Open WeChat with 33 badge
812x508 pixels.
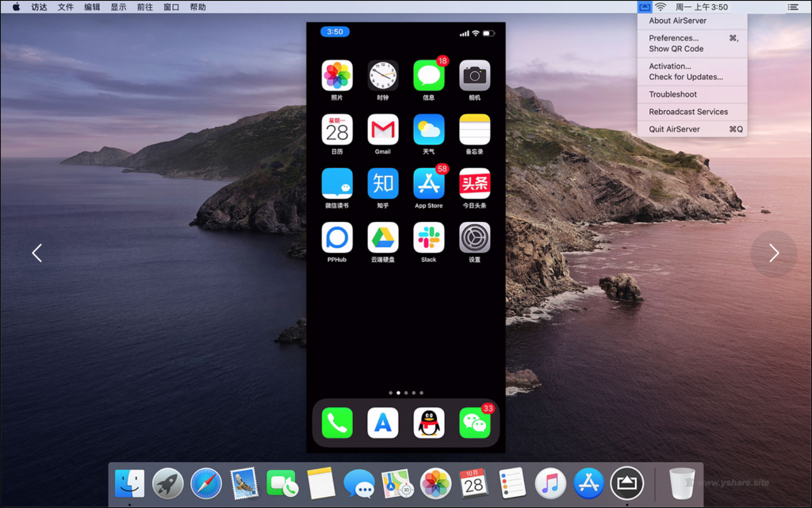click(474, 422)
